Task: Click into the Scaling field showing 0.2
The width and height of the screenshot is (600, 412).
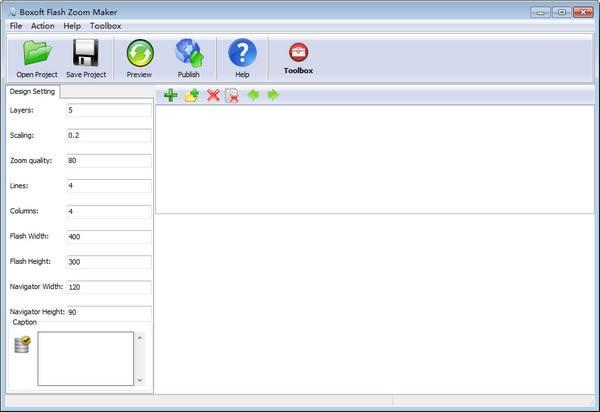Action: pyautogui.click(x=109, y=135)
